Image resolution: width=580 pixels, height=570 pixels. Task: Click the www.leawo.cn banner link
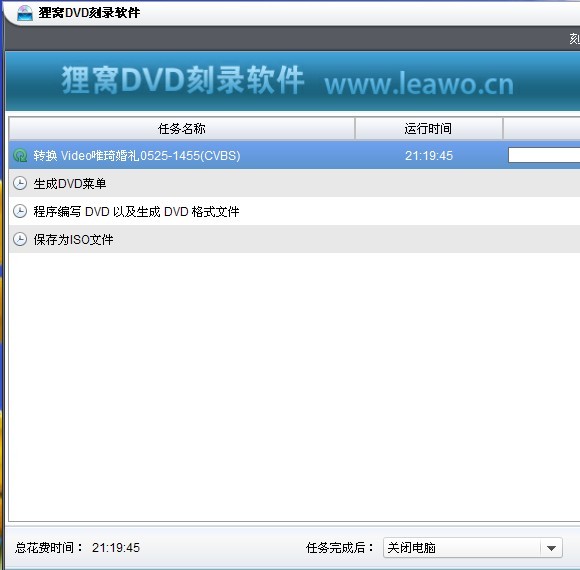(419, 84)
